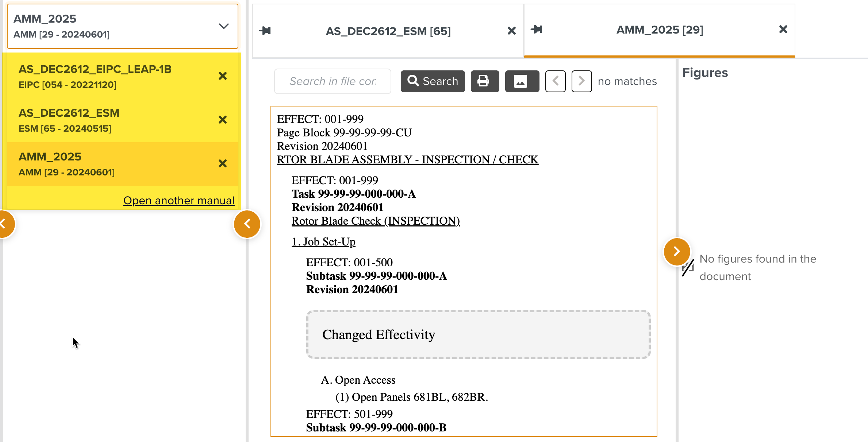The height and width of the screenshot is (442, 868).
Task: Collapse left sidebar with orange arrow
Action: tap(247, 224)
